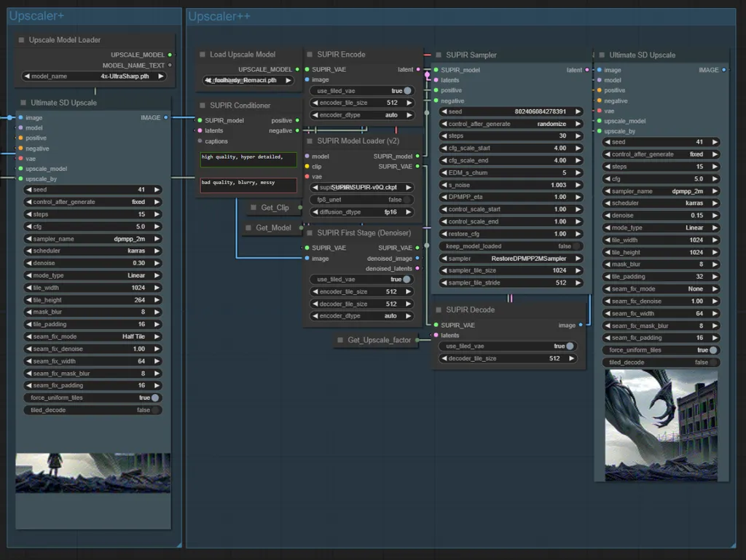Click the RestoreDPMPP2MSampler sampler widget
746x560 pixels.
pos(510,258)
